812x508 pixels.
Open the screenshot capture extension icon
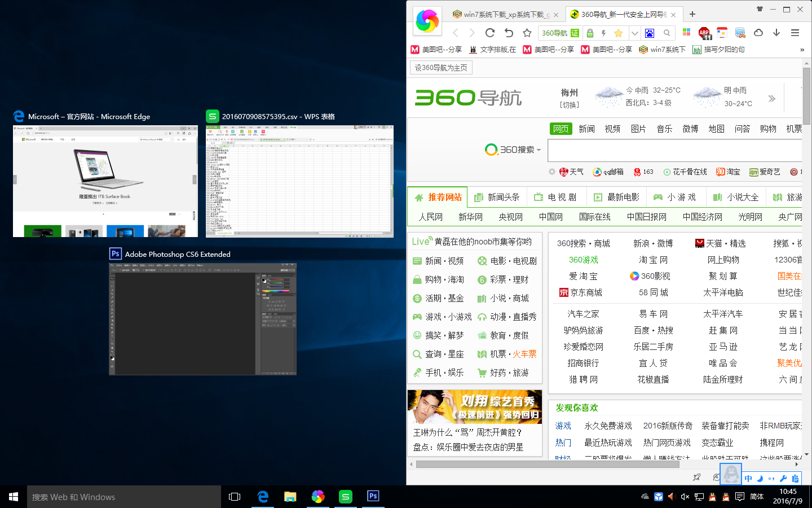(x=739, y=33)
